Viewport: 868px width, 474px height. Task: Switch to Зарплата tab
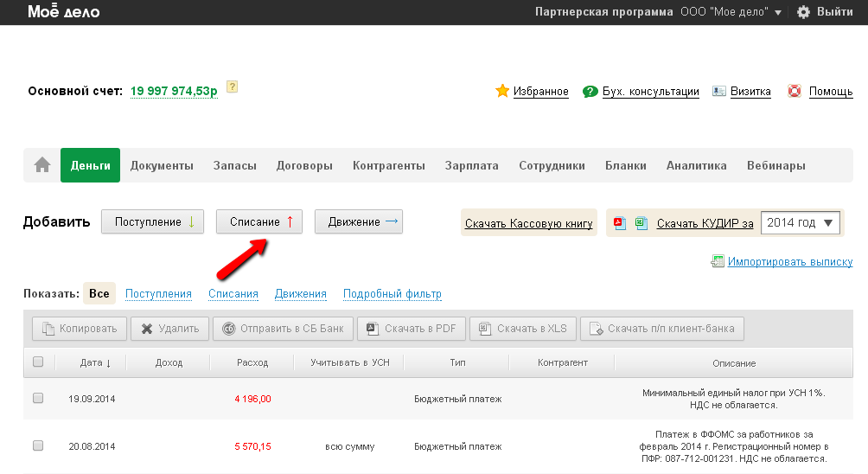pyautogui.click(x=472, y=165)
